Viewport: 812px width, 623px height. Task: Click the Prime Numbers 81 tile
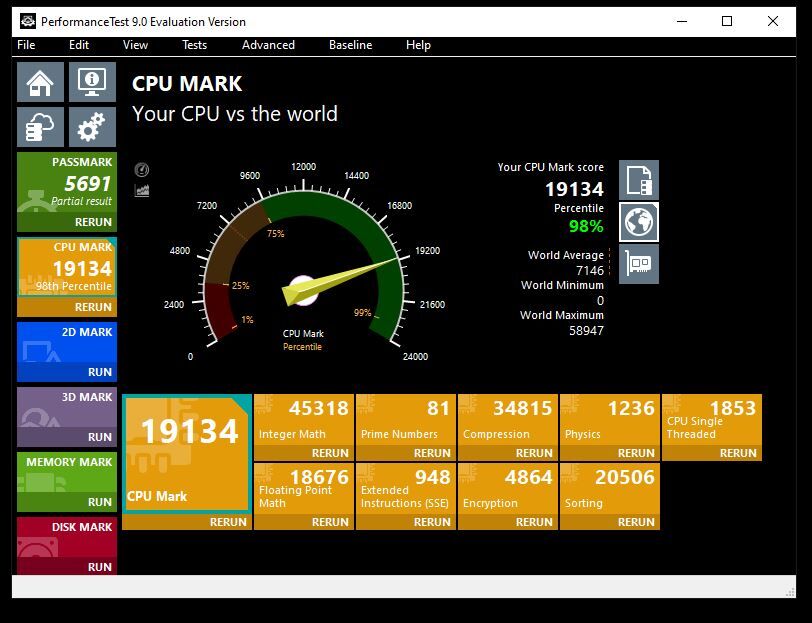tap(406, 420)
